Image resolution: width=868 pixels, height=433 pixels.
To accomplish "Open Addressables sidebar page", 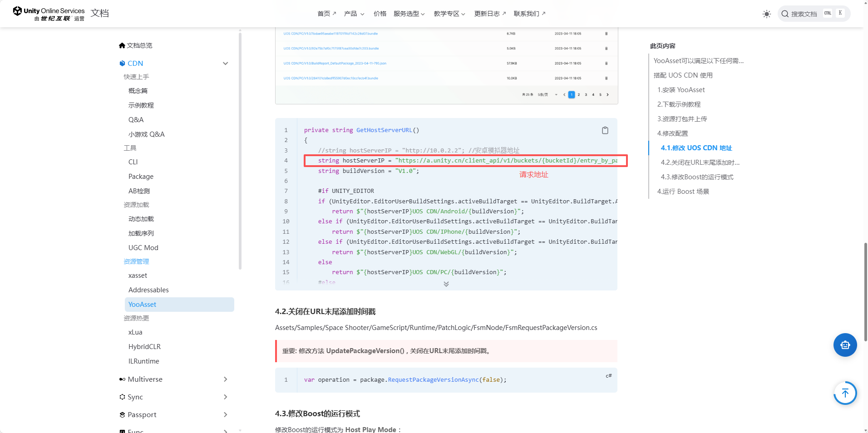I will (148, 290).
